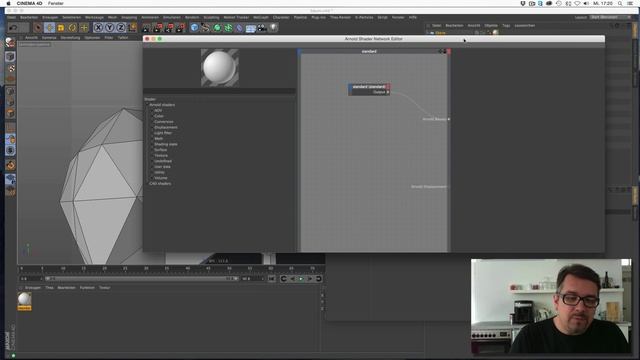Screen dimensions: 640x360
Task: Toggle the X axis lock
Action: coord(98,28)
